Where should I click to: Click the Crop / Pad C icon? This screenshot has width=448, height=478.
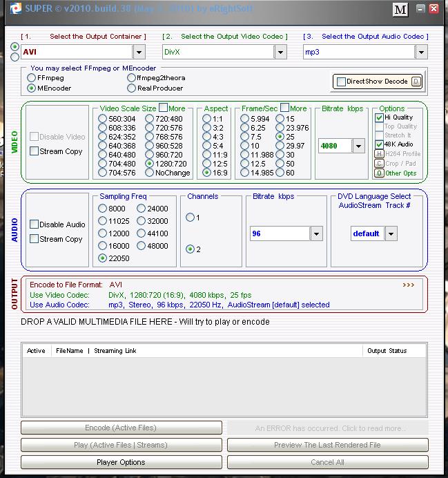pyautogui.click(x=379, y=164)
